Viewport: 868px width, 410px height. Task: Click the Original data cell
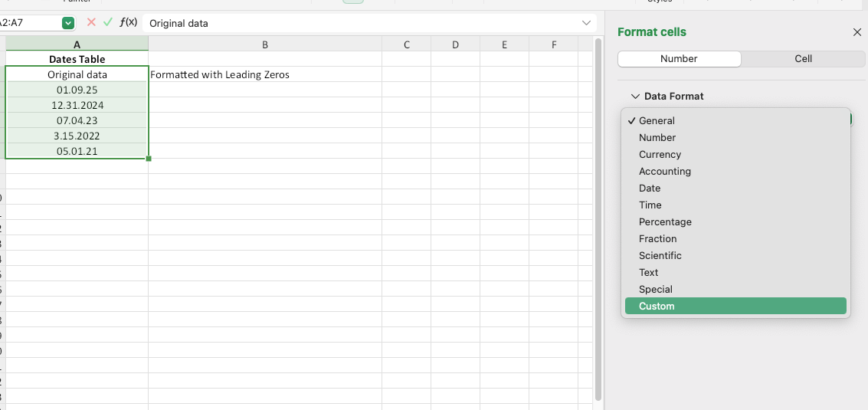(77, 74)
